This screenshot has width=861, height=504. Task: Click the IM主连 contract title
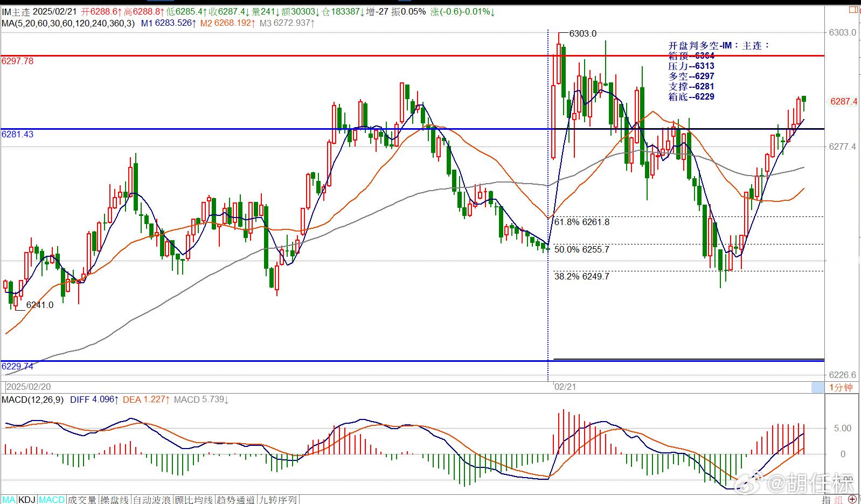click(x=16, y=11)
